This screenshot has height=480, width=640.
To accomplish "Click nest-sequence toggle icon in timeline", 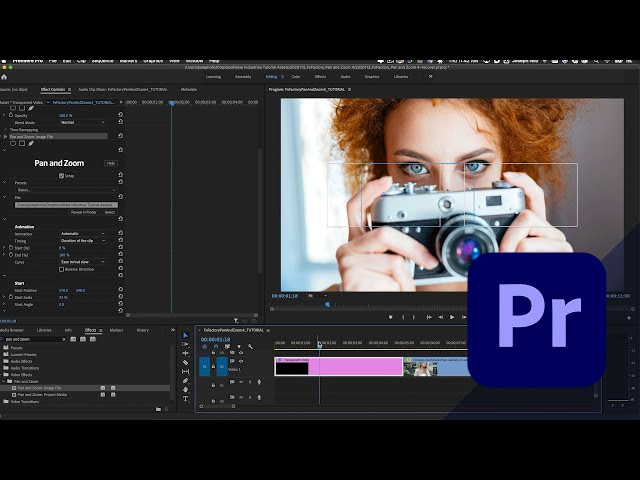I will click(204, 347).
